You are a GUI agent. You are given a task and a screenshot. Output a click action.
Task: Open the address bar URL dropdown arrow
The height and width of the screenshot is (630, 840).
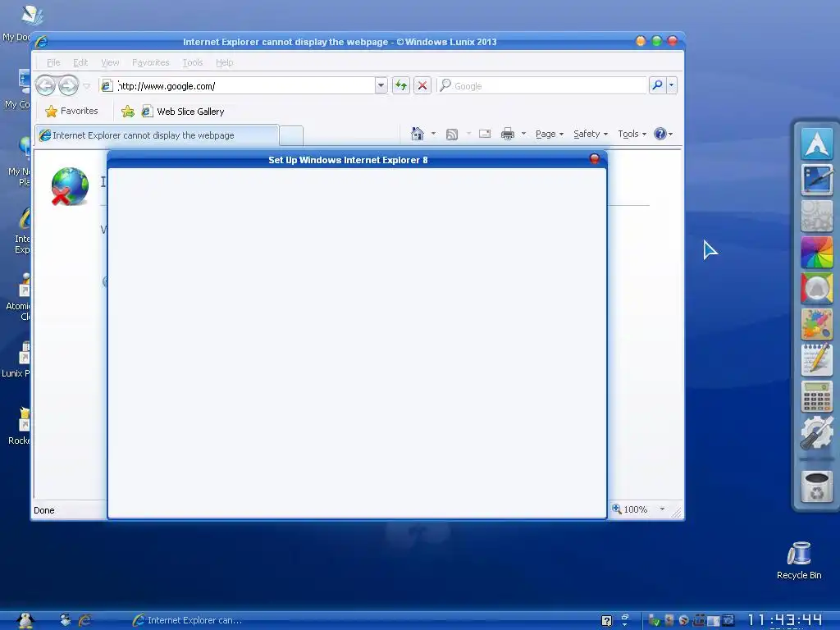click(x=381, y=85)
